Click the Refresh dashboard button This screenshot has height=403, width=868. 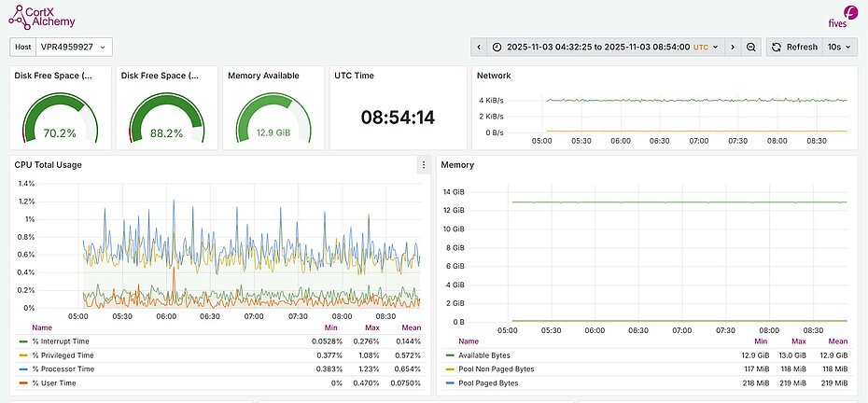click(793, 47)
